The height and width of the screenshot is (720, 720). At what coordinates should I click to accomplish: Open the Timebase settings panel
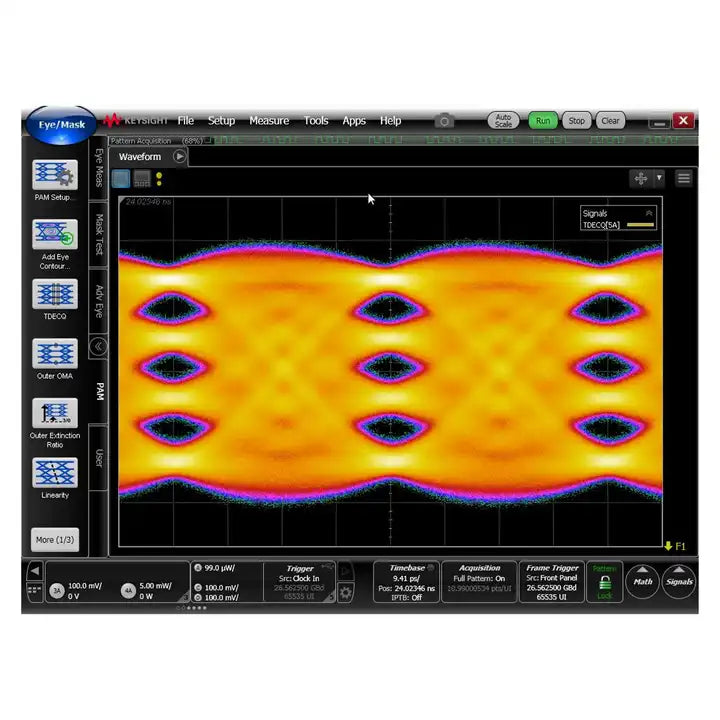(406, 581)
